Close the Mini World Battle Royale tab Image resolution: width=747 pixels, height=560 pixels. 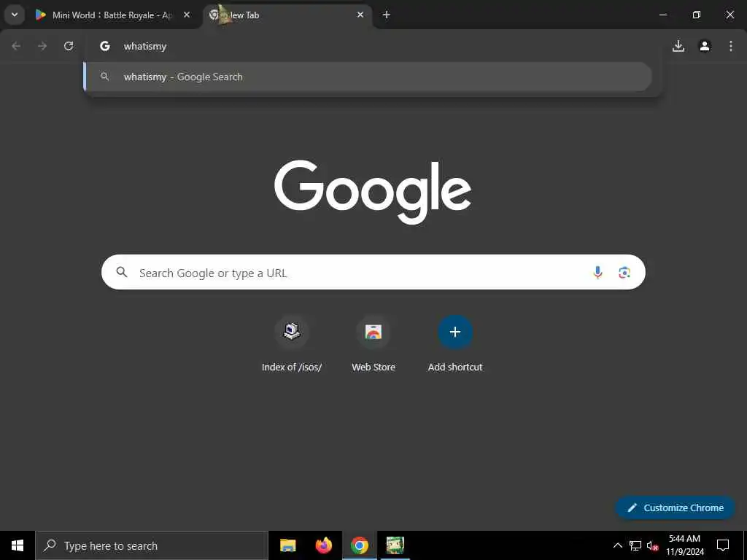coord(187,15)
